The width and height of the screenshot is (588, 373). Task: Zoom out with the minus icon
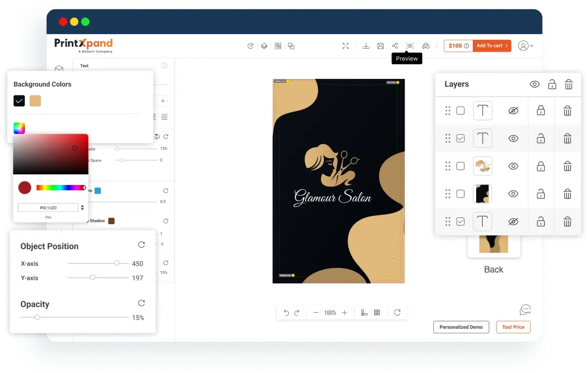point(316,313)
